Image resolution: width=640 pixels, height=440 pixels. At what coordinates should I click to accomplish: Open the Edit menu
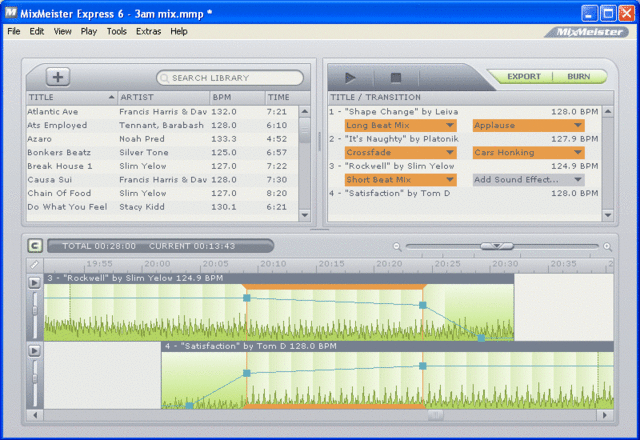[37, 31]
